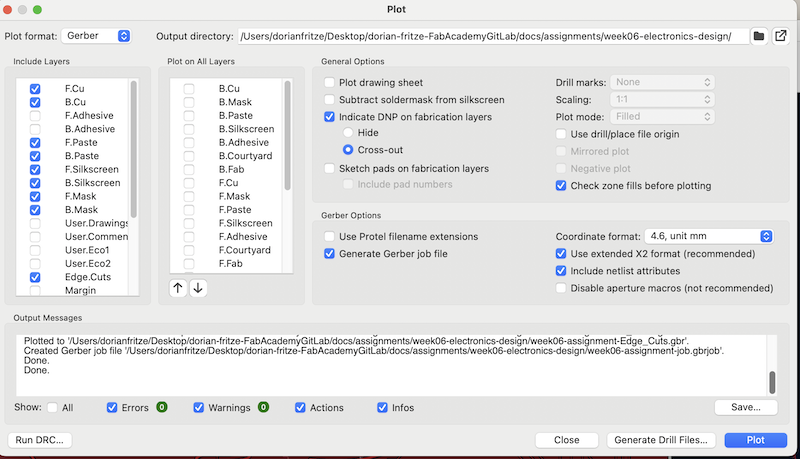Save the output messages
The height and width of the screenshot is (459, 800).
pos(745,407)
